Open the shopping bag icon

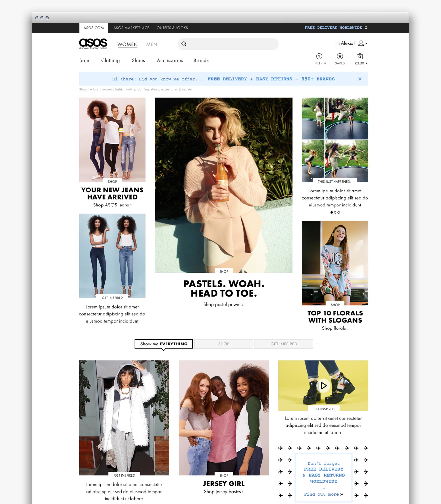click(x=360, y=56)
